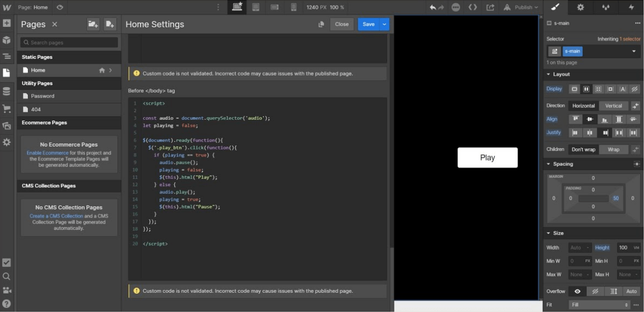Open the Add Elements panel

click(x=8, y=23)
